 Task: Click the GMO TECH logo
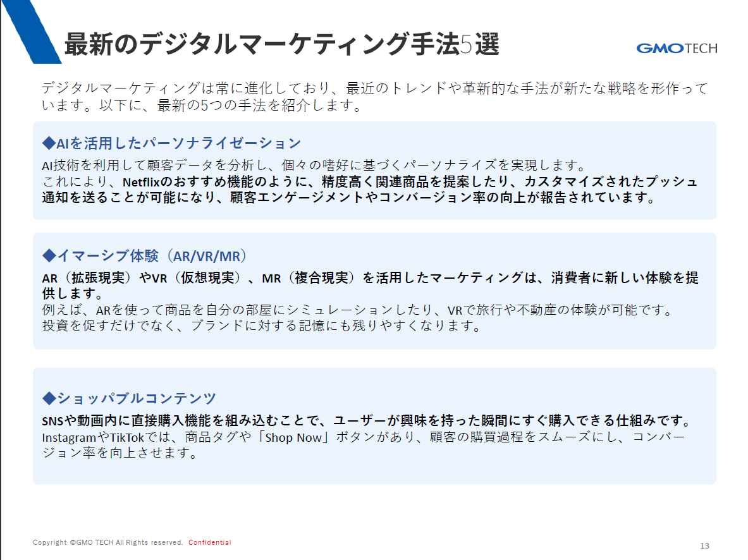(x=677, y=48)
